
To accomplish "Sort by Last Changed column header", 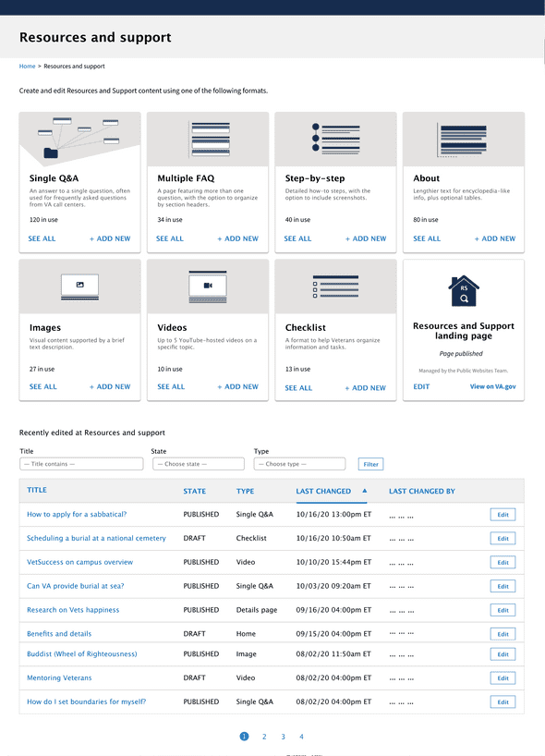I will click(323, 491).
